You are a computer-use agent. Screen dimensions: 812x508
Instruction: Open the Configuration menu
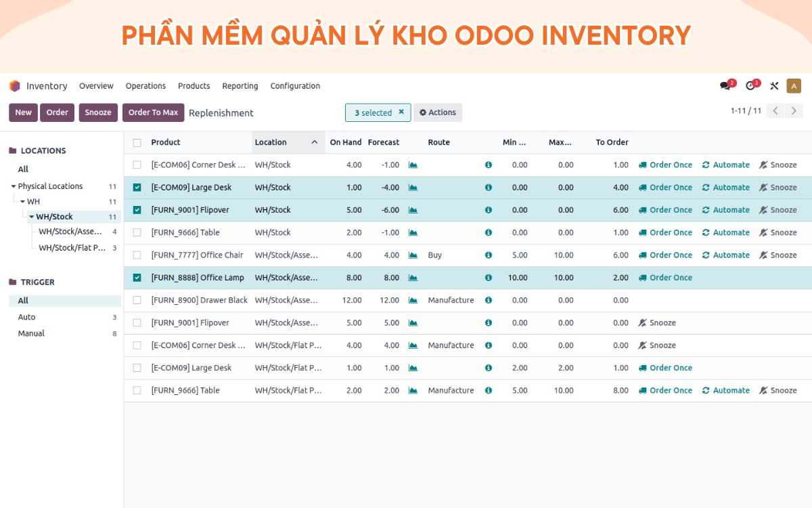click(x=295, y=86)
